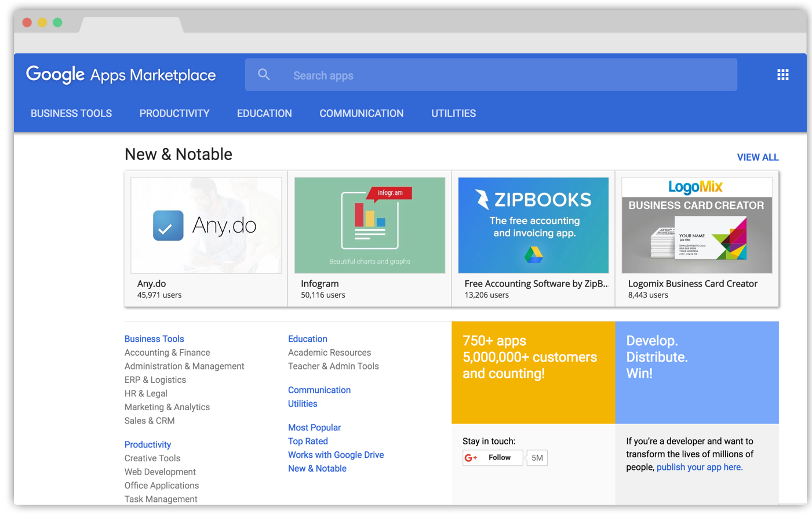Open the Google apps grid icon
The height and width of the screenshot is (514, 812).
tap(782, 75)
